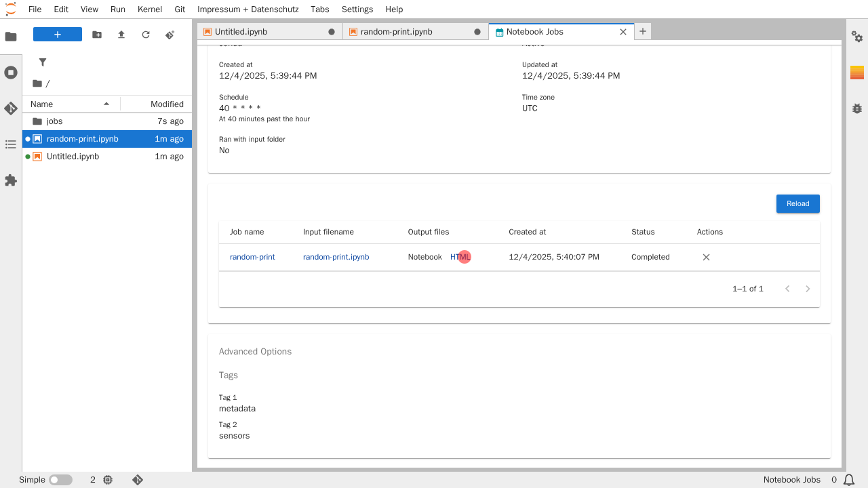Click the Upload Files icon

[x=121, y=35]
